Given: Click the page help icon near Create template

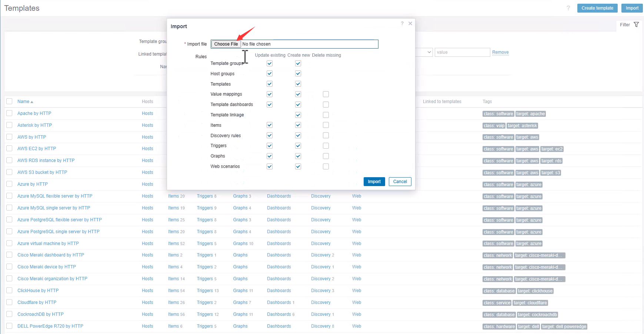Looking at the screenshot, I should click(568, 8).
